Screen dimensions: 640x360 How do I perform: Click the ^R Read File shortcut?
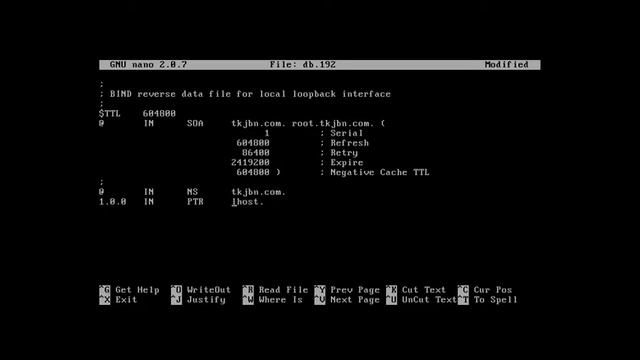[275, 290]
